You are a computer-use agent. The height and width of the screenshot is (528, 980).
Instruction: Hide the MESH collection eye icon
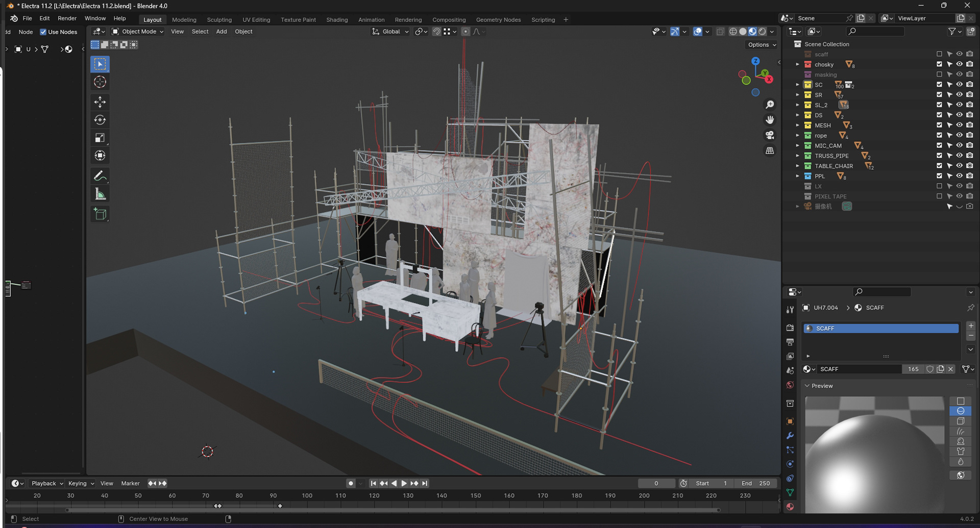(960, 125)
